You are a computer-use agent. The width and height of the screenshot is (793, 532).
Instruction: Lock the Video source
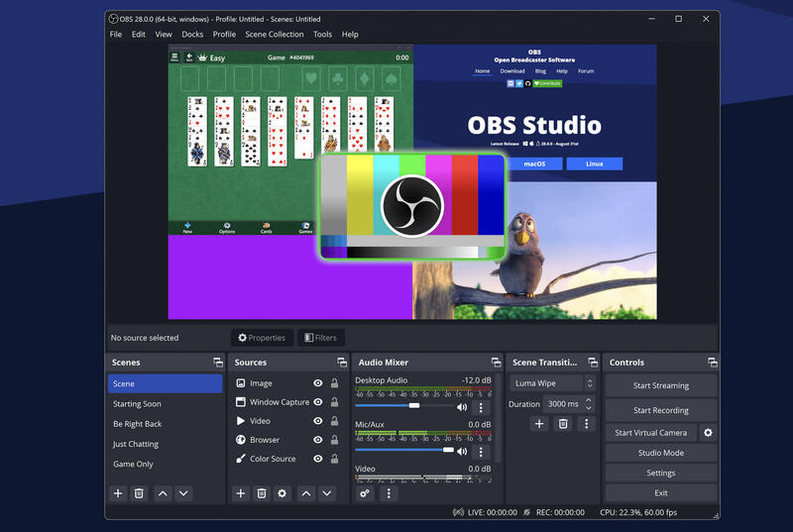334,421
